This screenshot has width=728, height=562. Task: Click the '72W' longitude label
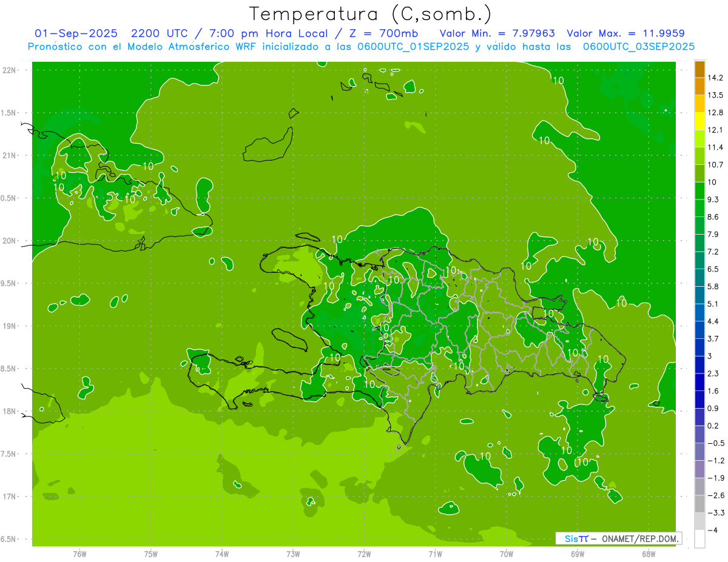point(364,554)
